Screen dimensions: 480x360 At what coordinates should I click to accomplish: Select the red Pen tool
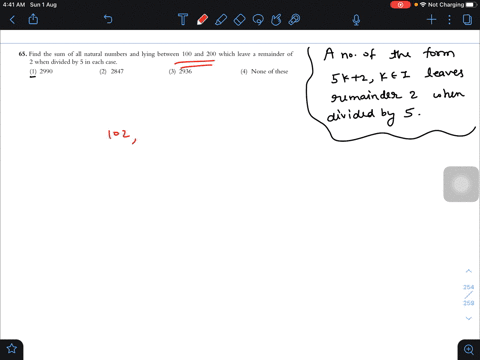pyautogui.click(x=202, y=20)
